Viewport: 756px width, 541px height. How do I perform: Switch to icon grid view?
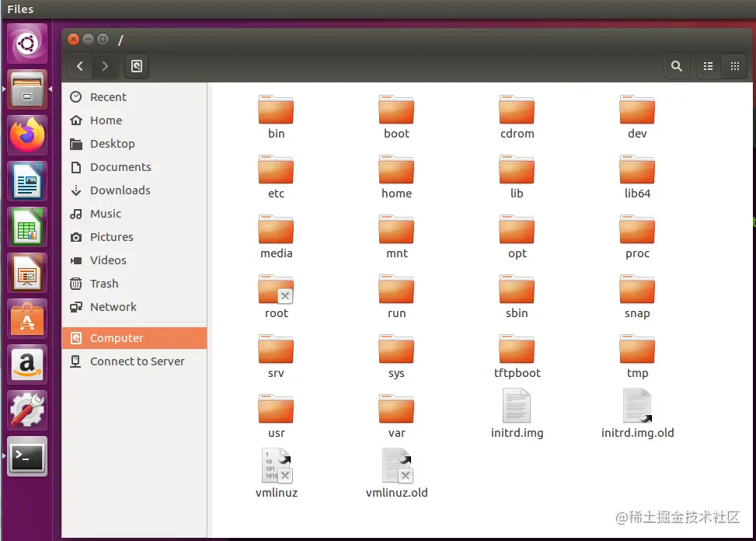(734, 66)
